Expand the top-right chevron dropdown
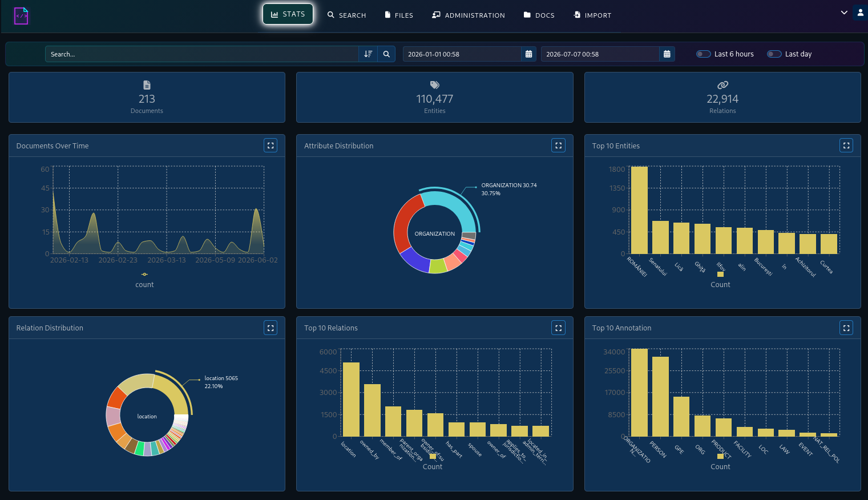Image resolution: width=868 pixels, height=500 pixels. point(844,13)
